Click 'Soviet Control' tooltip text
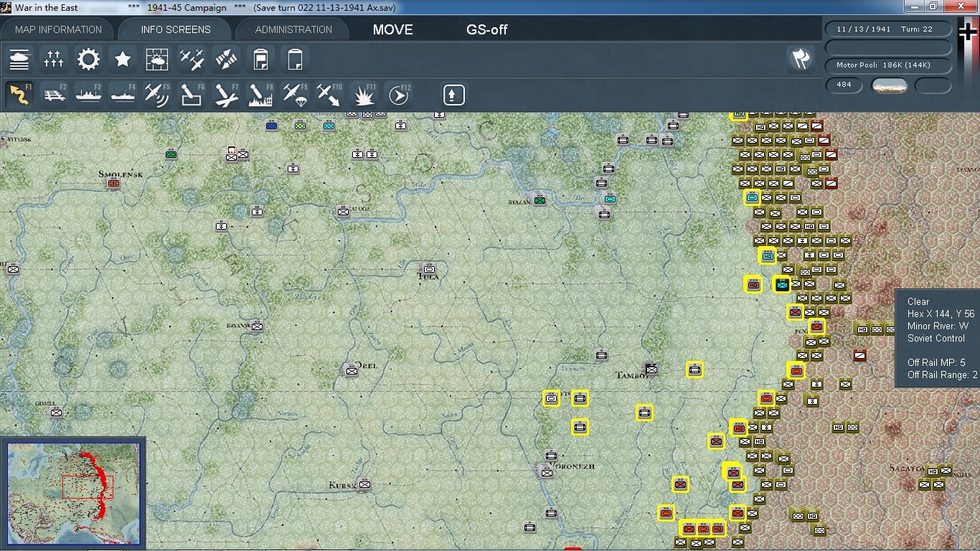This screenshot has height=551, width=980. coord(936,338)
